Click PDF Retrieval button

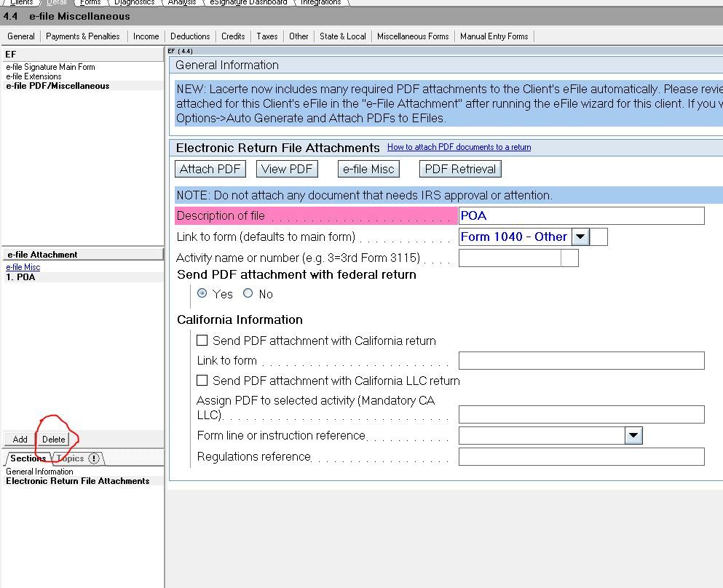pyautogui.click(x=460, y=169)
